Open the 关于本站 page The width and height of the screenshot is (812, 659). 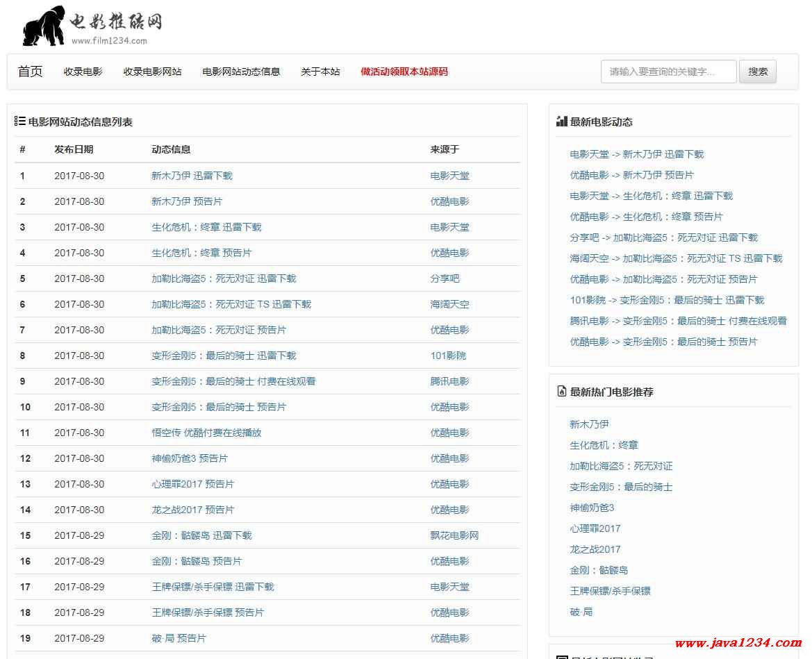tap(320, 72)
